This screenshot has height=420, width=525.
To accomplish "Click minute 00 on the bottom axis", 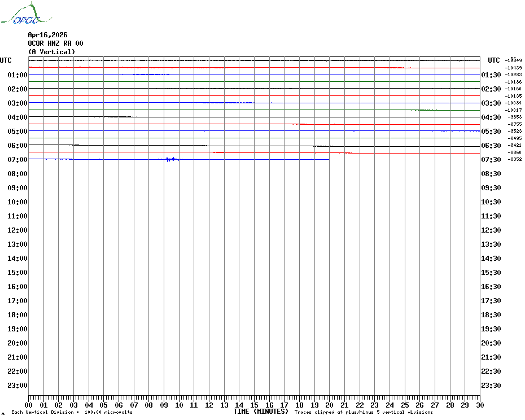I will [29, 405].
